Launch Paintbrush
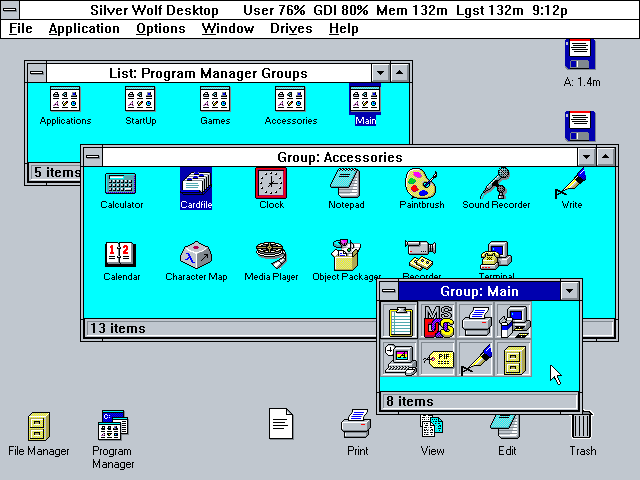 (x=421, y=184)
